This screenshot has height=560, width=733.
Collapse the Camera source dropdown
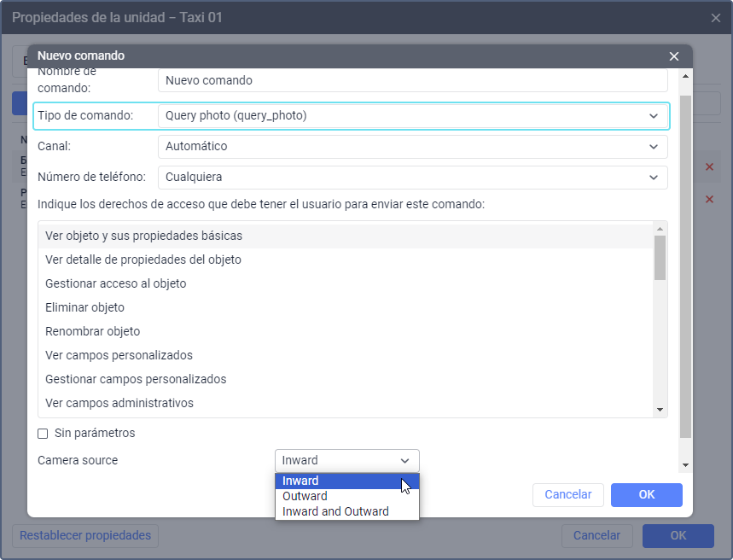pyautogui.click(x=347, y=460)
